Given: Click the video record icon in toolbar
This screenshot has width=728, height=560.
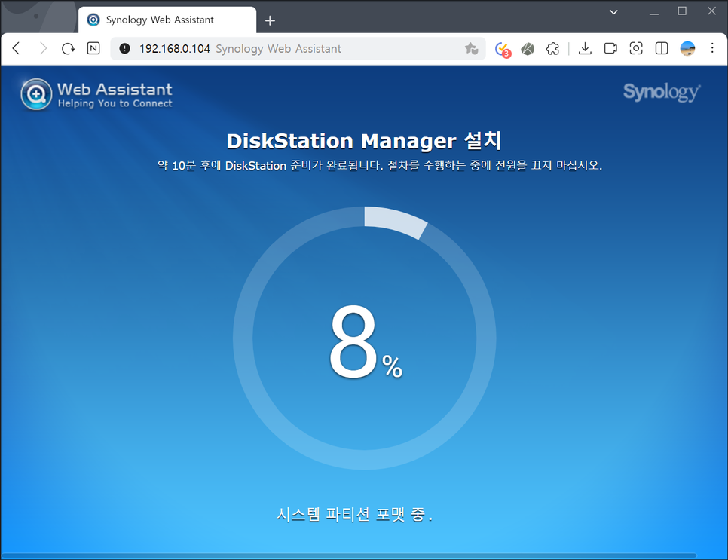Looking at the screenshot, I should pos(610,48).
